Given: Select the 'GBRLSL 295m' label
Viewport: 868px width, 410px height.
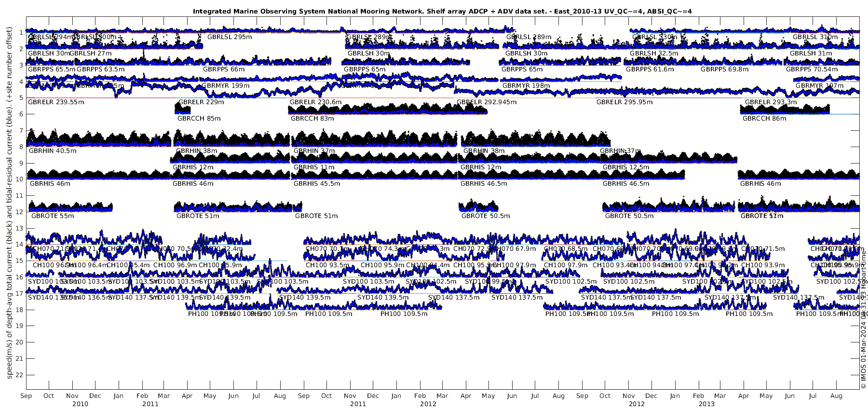Looking at the screenshot, I should (230, 37).
